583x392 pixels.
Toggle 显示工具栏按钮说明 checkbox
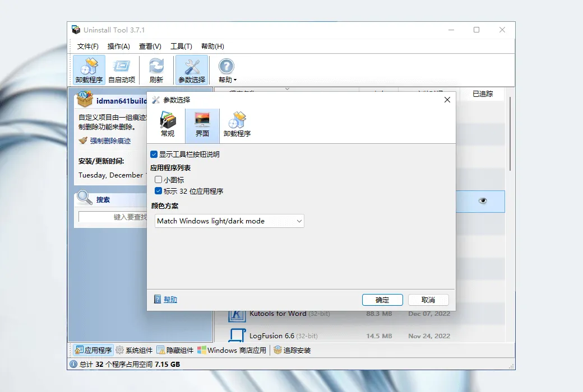pyautogui.click(x=154, y=154)
